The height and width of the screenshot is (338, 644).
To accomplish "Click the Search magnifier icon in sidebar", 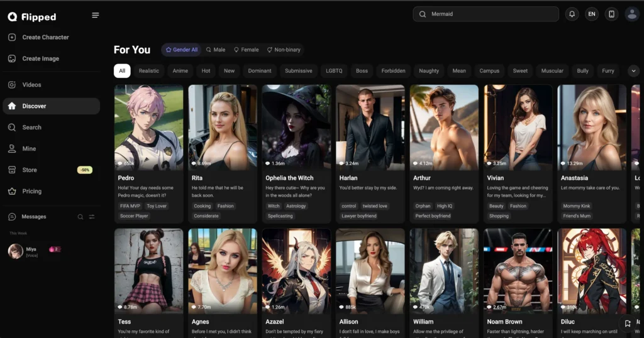I will tap(12, 127).
